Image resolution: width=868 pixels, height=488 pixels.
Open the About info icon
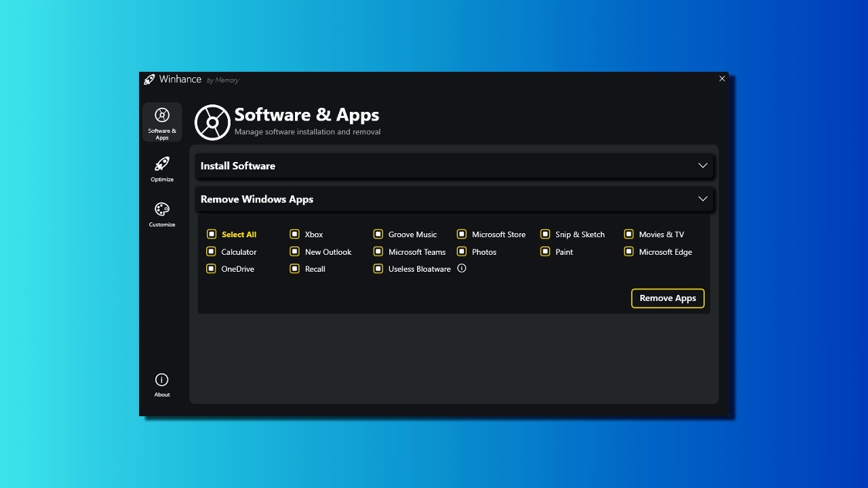(x=162, y=380)
